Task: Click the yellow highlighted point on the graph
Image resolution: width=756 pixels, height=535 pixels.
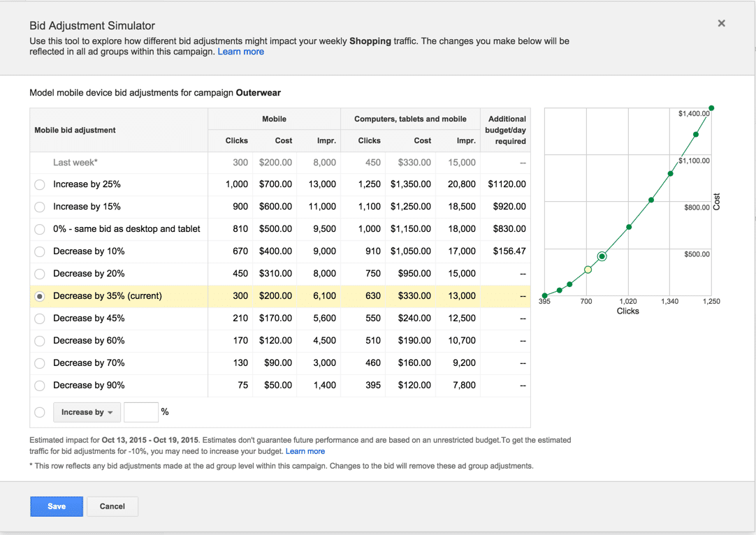Action: click(x=588, y=270)
